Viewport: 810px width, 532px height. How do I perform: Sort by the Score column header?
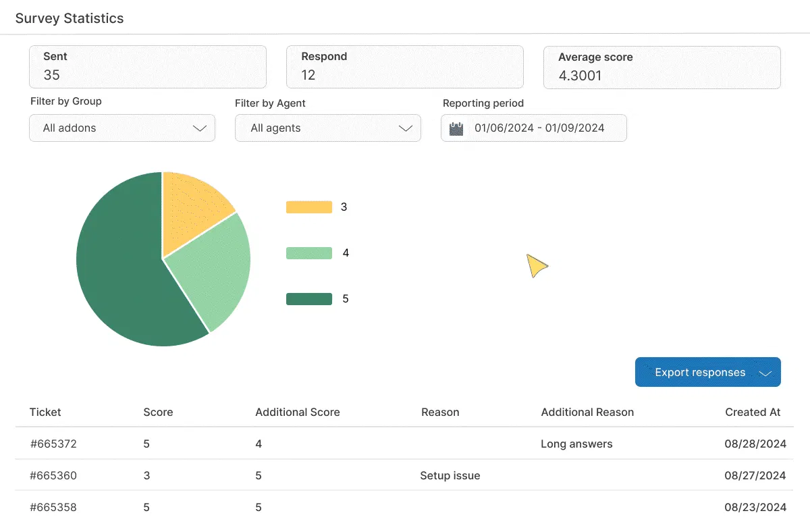(x=158, y=412)
